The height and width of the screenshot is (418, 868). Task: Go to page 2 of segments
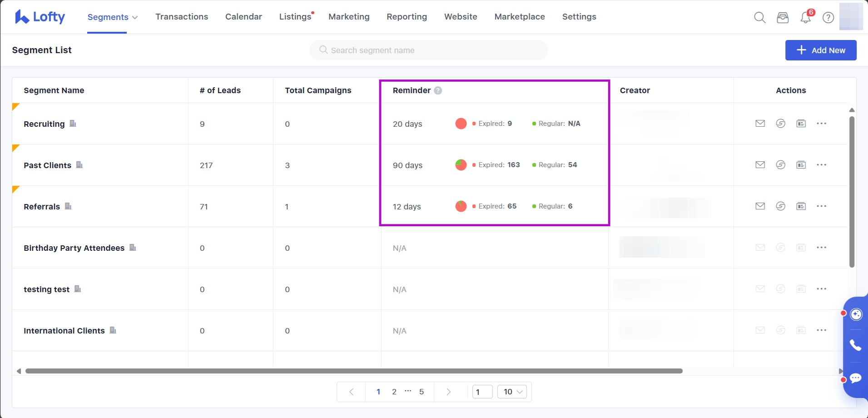point(394,392)
